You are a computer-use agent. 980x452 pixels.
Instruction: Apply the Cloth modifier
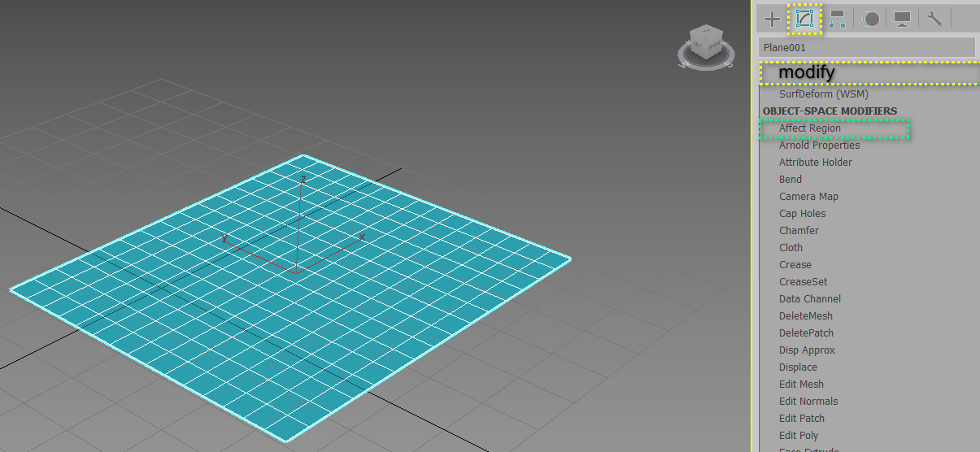click(x=791, y=248)
